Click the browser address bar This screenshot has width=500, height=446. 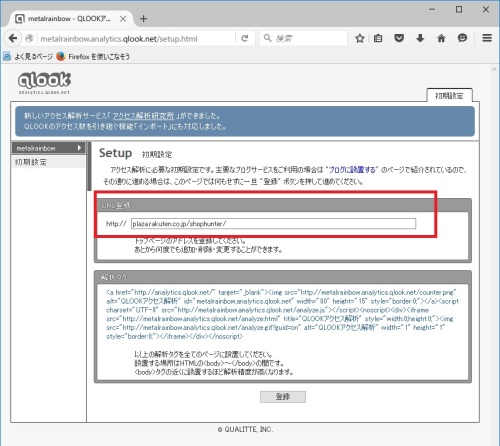(x=136, y=39)
